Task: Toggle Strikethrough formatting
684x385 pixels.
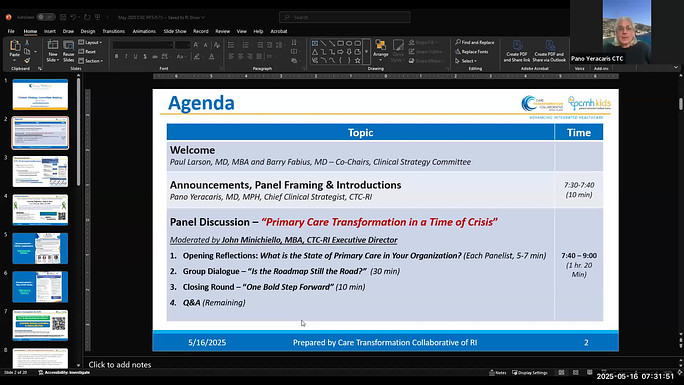Action: [x=155, y=57]
